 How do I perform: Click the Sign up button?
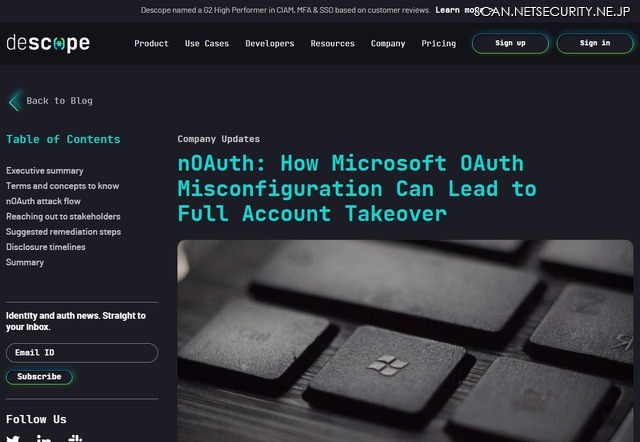[510, 43]
